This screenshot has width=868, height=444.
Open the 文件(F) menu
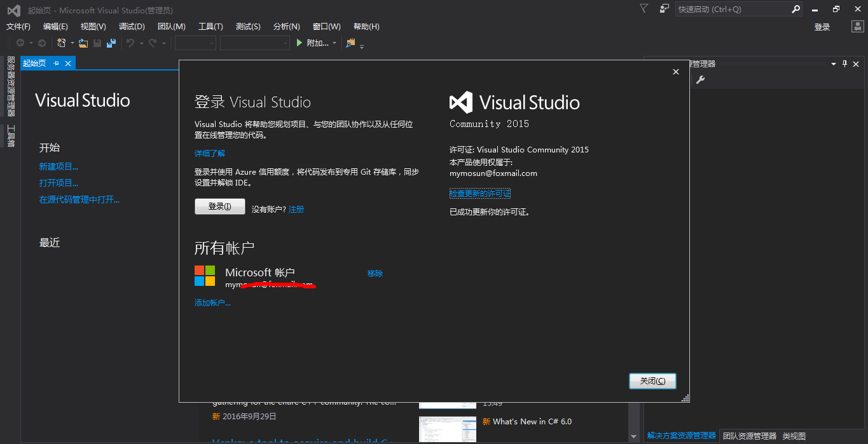coord(18,27)
